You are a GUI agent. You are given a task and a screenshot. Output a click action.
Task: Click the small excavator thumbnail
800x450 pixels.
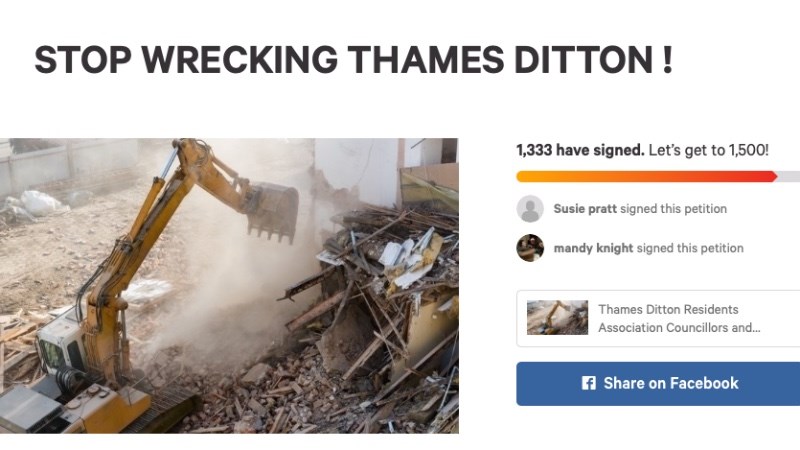[557, 317]
